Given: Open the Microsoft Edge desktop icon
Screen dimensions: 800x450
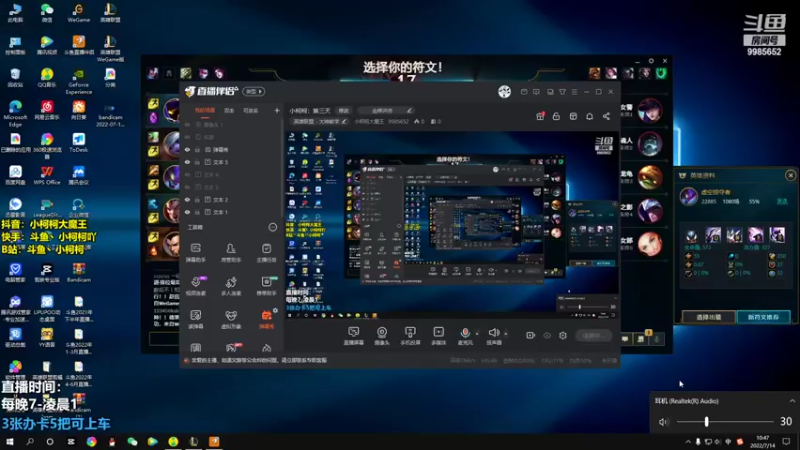Looking at the screenshot, I should [x=15, y=113].
